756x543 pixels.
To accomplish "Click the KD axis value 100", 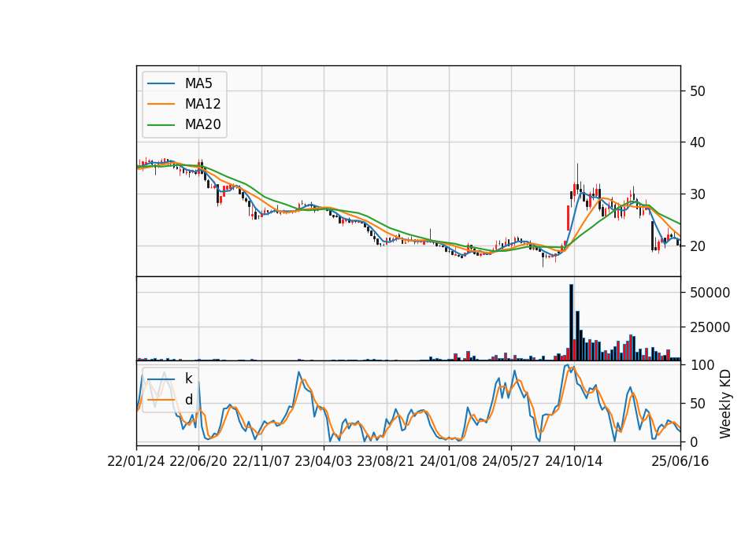I will click(702, 365).
